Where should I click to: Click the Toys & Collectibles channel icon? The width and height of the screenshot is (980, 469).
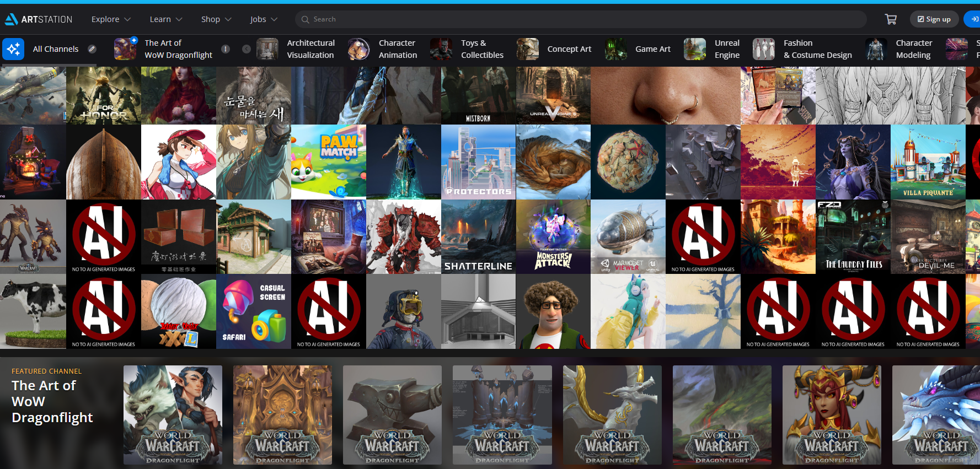(441, 49)
